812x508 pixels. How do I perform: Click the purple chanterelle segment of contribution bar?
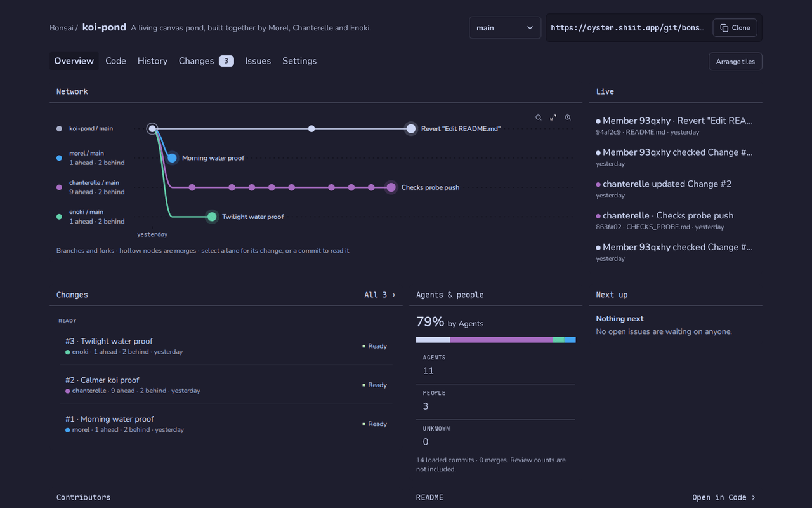point(501,340)
